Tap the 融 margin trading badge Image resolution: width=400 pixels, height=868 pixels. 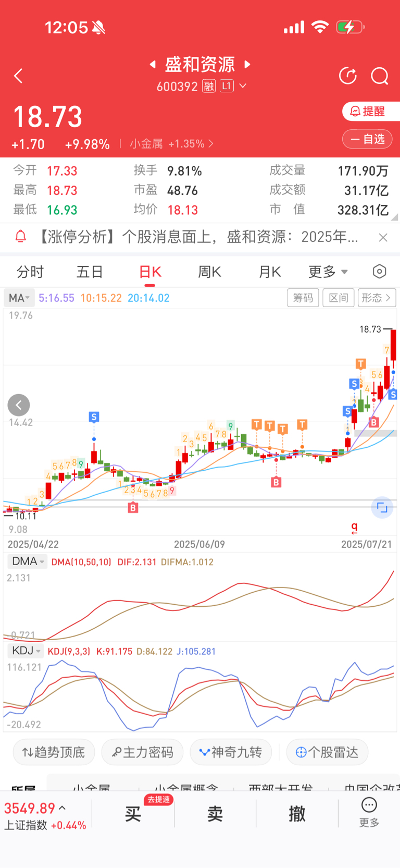point(209,86)
